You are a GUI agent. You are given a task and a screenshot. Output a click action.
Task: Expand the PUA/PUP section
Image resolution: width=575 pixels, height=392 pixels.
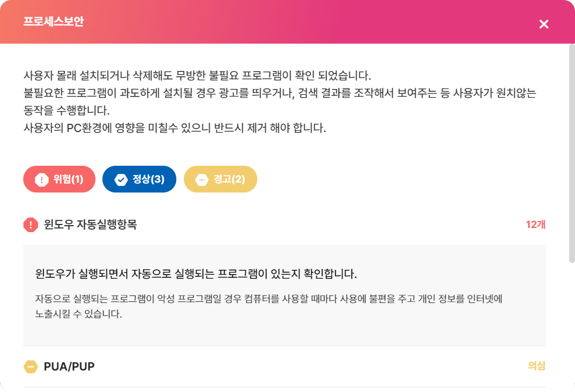click(x=69, y=366)
